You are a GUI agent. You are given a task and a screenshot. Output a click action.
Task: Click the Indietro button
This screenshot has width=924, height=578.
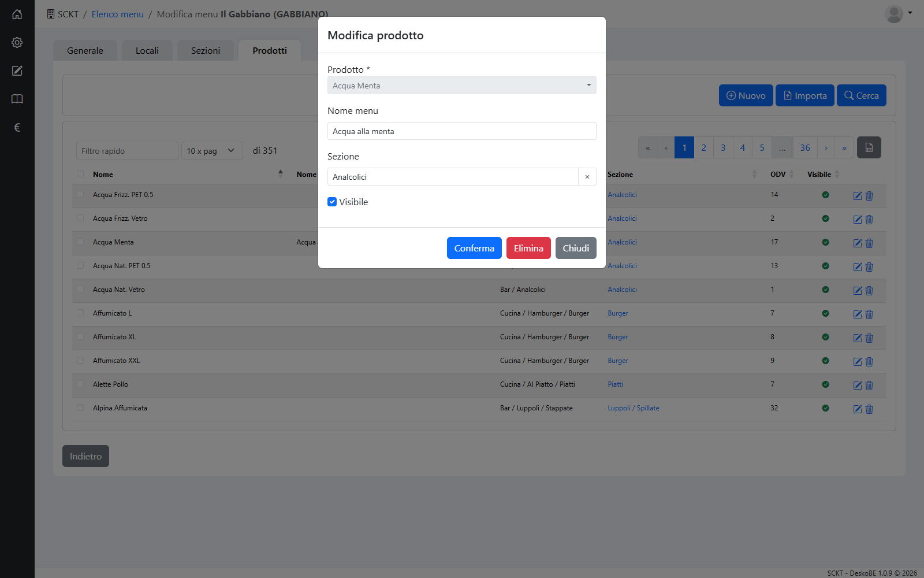click(85, 456)
